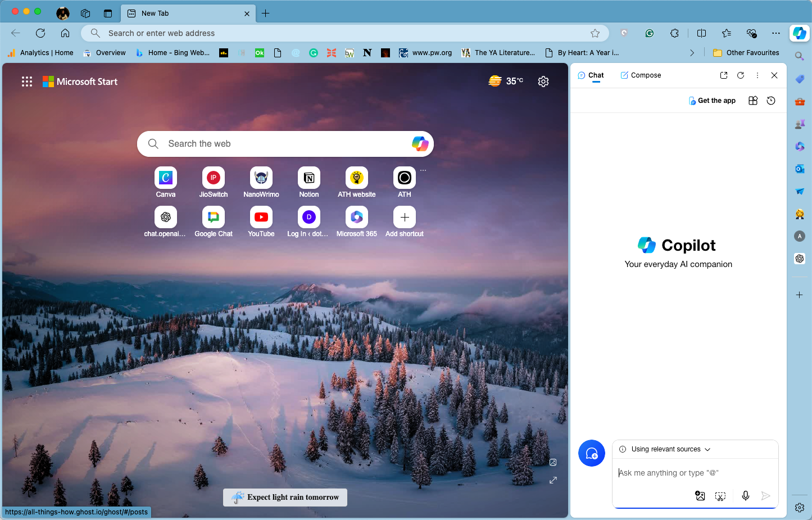Click Get the app link
This screenshot has height=520, width=812.
(x=712, y=101)
